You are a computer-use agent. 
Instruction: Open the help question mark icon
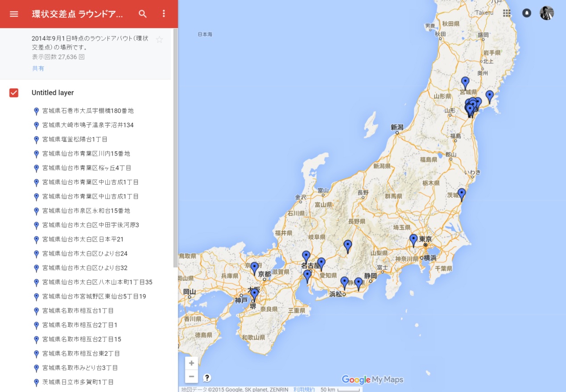pyautogui.click(x=207, y=378)
